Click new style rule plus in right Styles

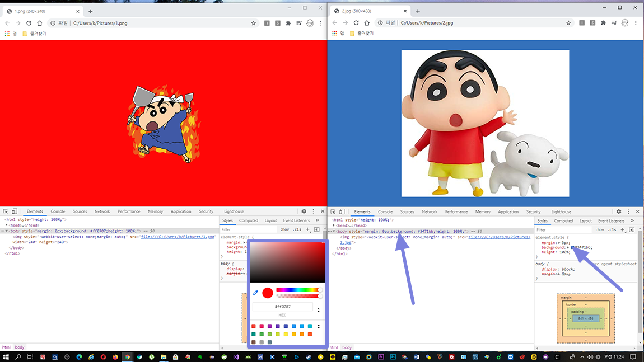[x=623, y=230]
